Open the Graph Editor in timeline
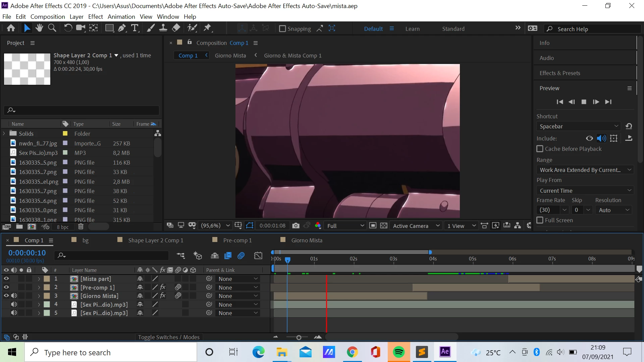Screen dimensions: 644x362 click(258, 256)
